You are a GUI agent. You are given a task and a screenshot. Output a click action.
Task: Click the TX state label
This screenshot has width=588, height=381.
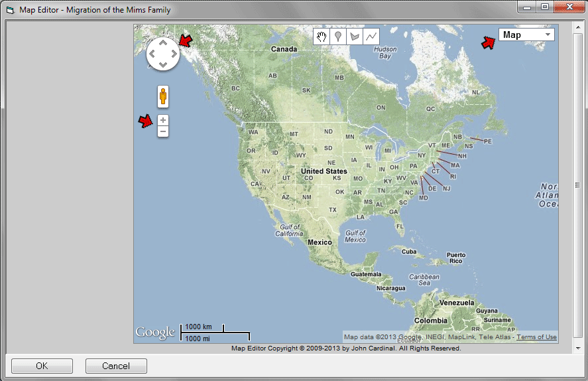pos(333,210)
